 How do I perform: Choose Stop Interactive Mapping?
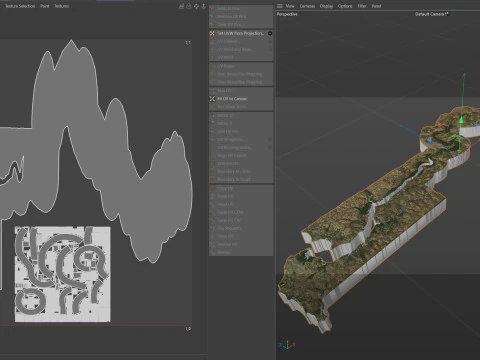click(240, 82)
